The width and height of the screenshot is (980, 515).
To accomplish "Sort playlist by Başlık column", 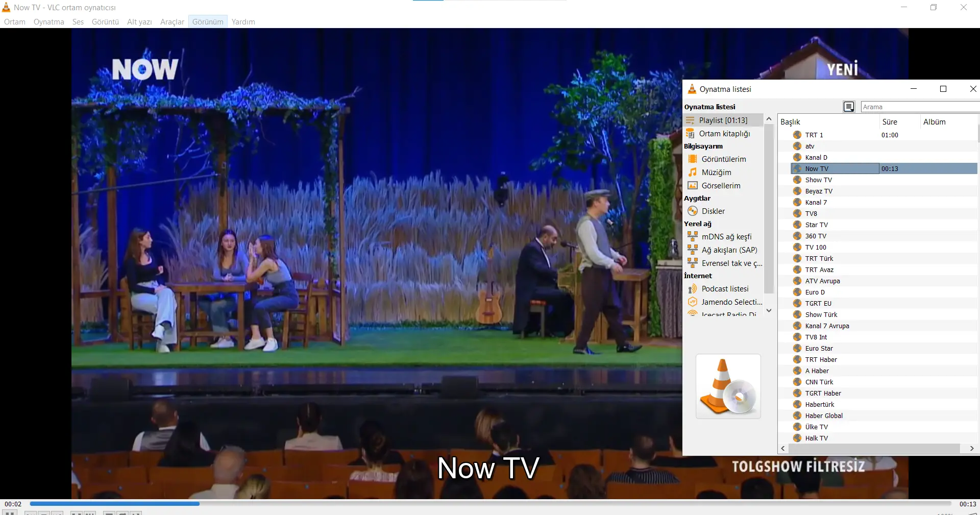I will click(829, 121).
